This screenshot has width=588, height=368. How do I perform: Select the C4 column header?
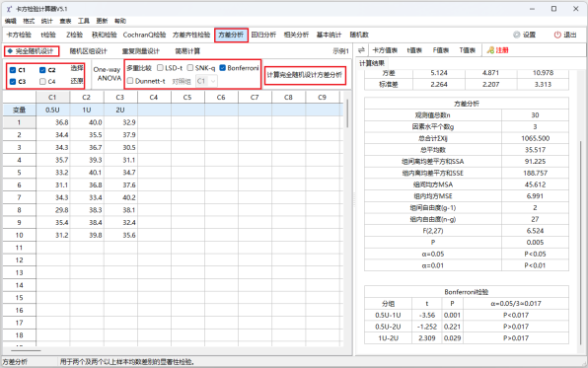(x=154, y=97)
